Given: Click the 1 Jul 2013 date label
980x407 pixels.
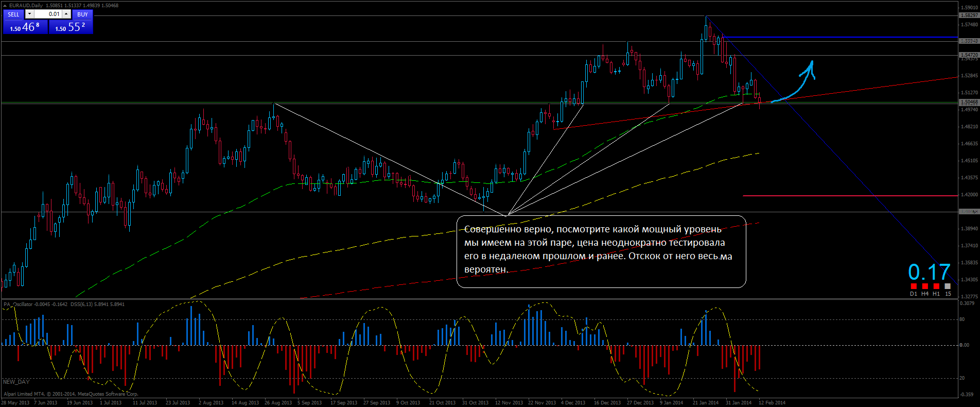Looking at the screenshot, I should (x=111, y=403).
